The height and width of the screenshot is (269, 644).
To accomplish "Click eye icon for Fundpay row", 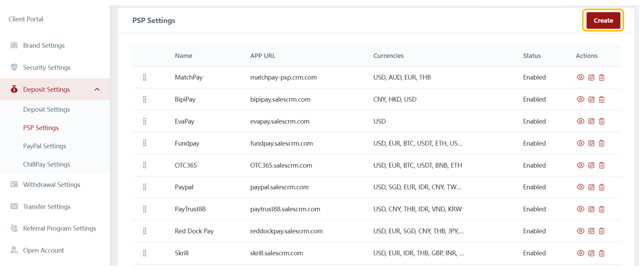I will coord(580,143).
